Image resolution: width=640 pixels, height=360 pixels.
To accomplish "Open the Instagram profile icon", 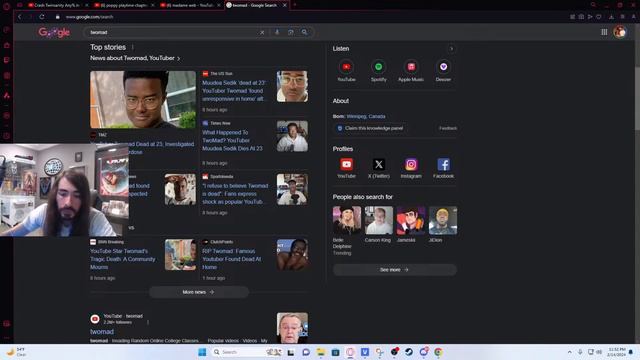I will 411,164.
